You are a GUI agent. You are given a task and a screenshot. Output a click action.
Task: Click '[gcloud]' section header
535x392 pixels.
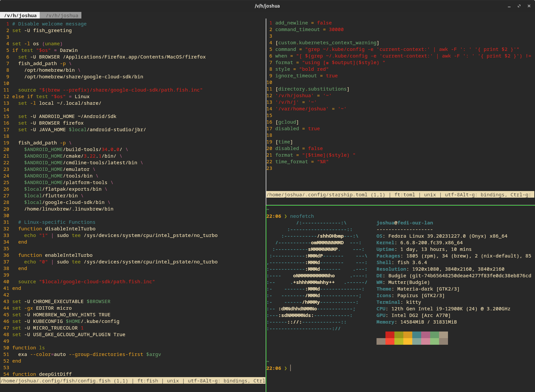[x=287, y=122]
